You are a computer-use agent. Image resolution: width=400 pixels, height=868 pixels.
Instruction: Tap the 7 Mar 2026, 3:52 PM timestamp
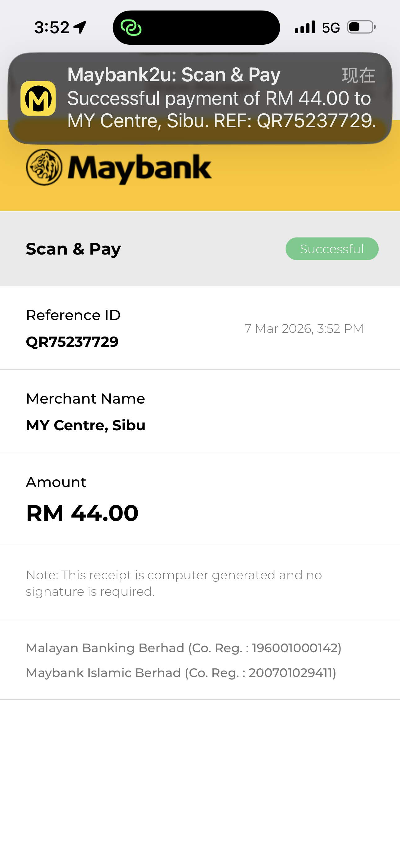pos(304,328)
